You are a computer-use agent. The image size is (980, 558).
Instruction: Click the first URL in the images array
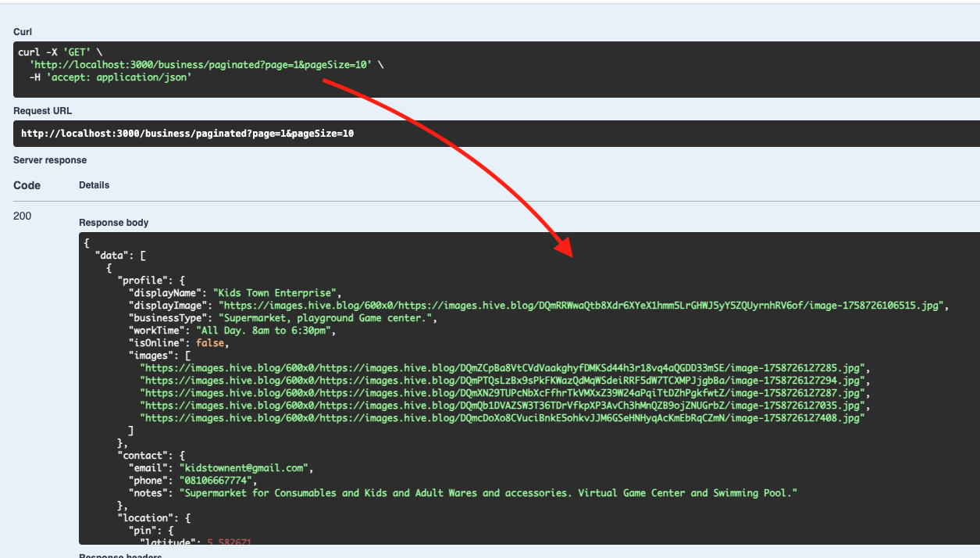pos(504,368)
